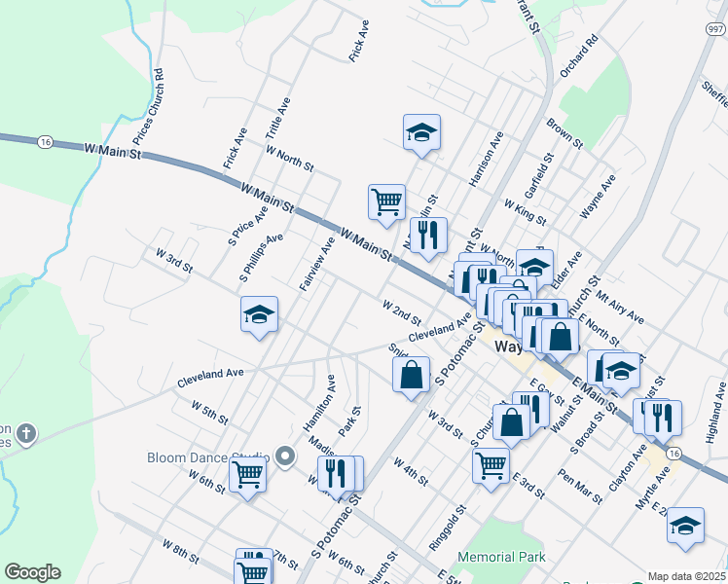Click the Brown St label
This screenshot has width=728, height=584.
tap(564, 133)
